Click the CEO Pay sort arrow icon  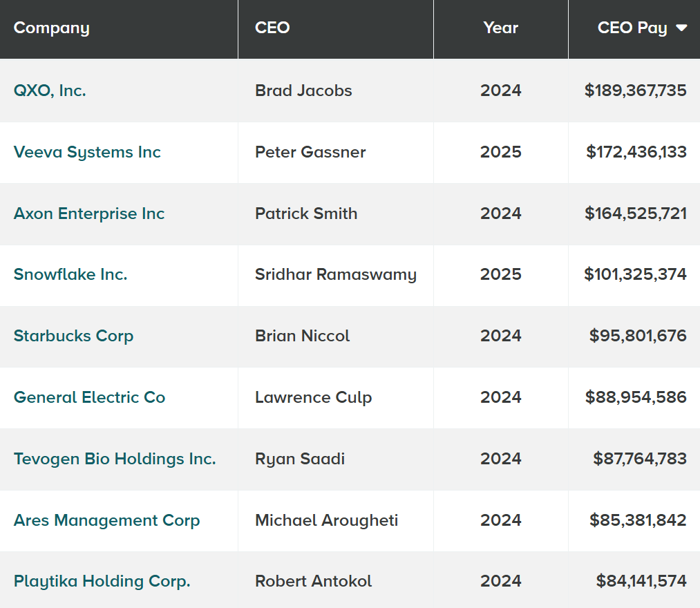click(681, 28)
